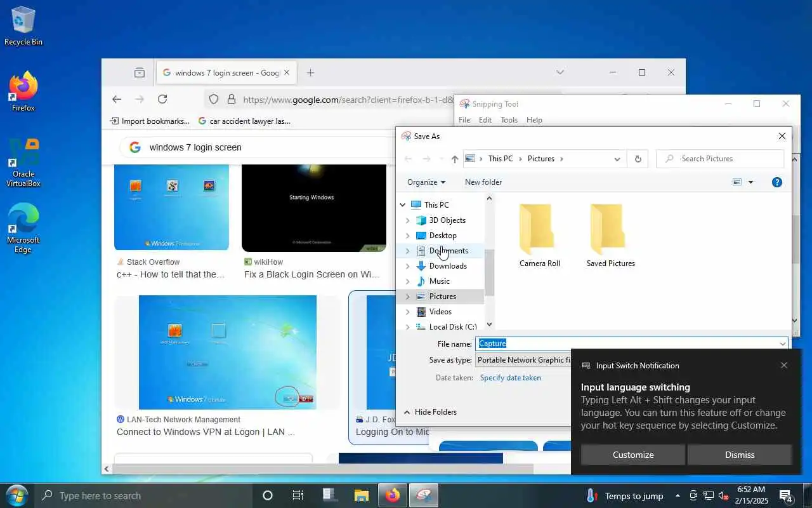Open Cortana circle icon on taskbar
Screen dimensions: 812x508
click(267, 495)
